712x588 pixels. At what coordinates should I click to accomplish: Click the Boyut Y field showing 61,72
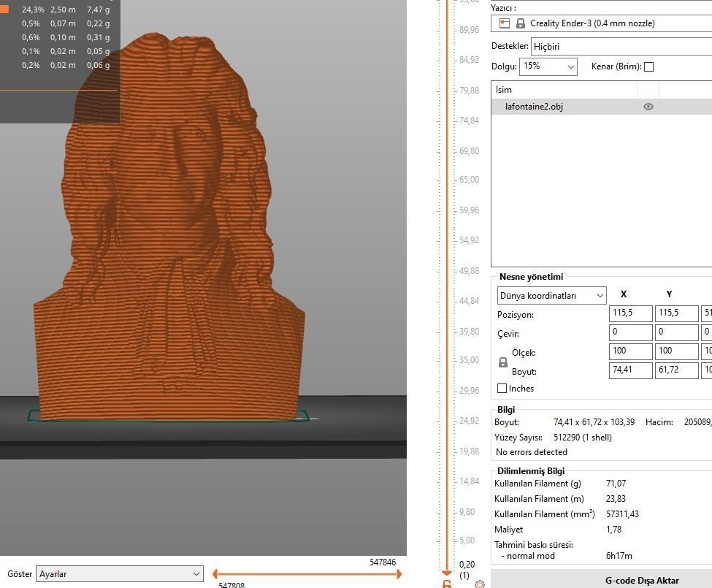pos(676,370)
